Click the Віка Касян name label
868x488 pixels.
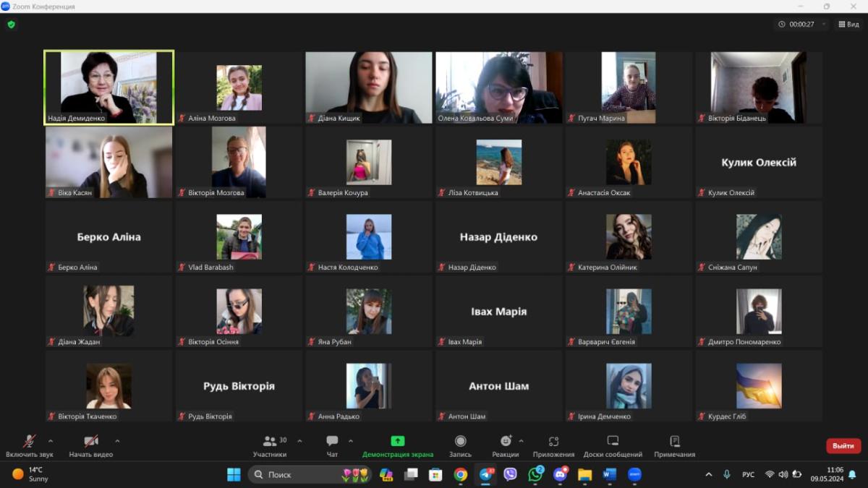[75, 193]
